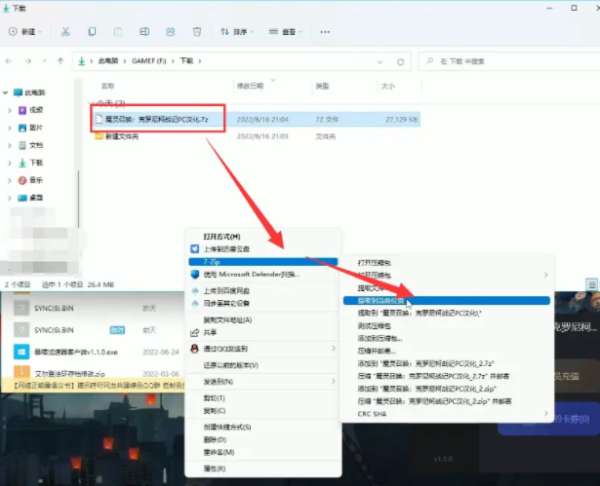
Task: Click the Rename icon in Explorer toolbar
Action: 144,32
